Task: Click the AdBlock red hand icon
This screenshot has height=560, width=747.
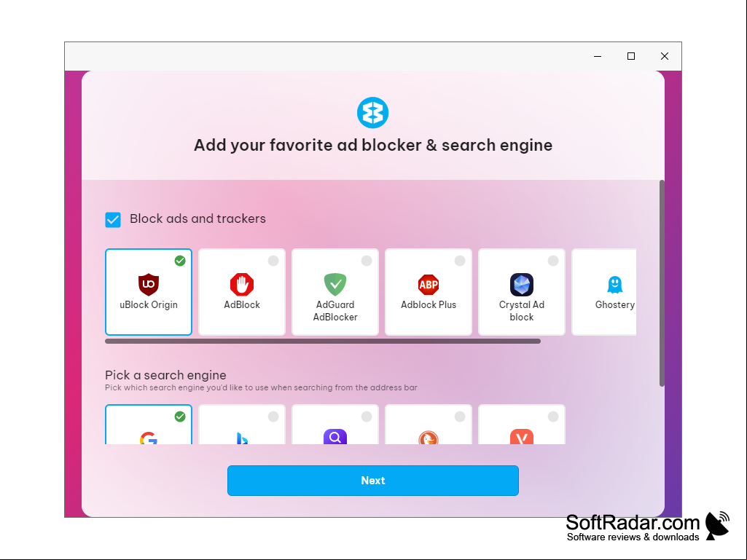Action: pyautogui.click(x=241, y=284)
